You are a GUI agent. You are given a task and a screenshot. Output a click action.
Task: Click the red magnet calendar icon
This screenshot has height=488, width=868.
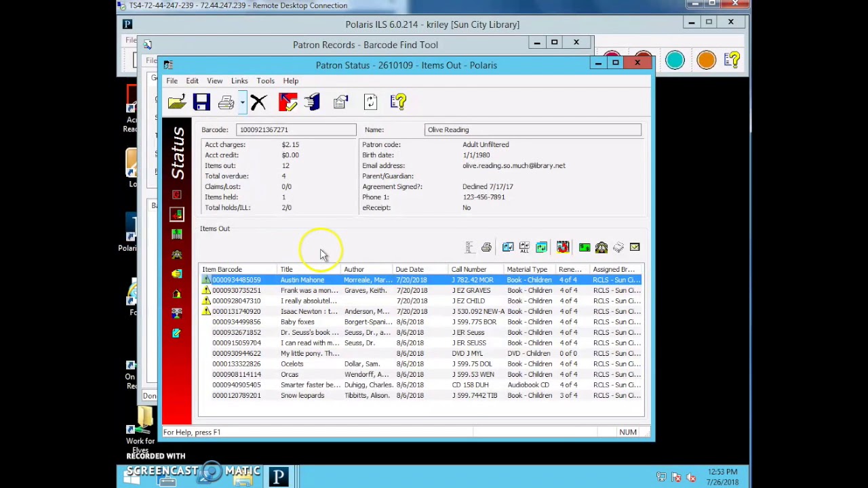563,247
